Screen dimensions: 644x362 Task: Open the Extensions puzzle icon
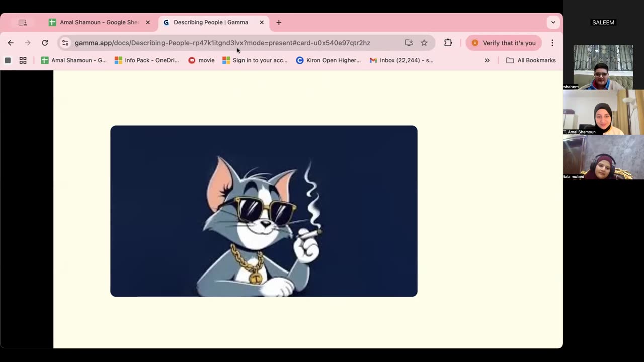click(x=448, y=43)
